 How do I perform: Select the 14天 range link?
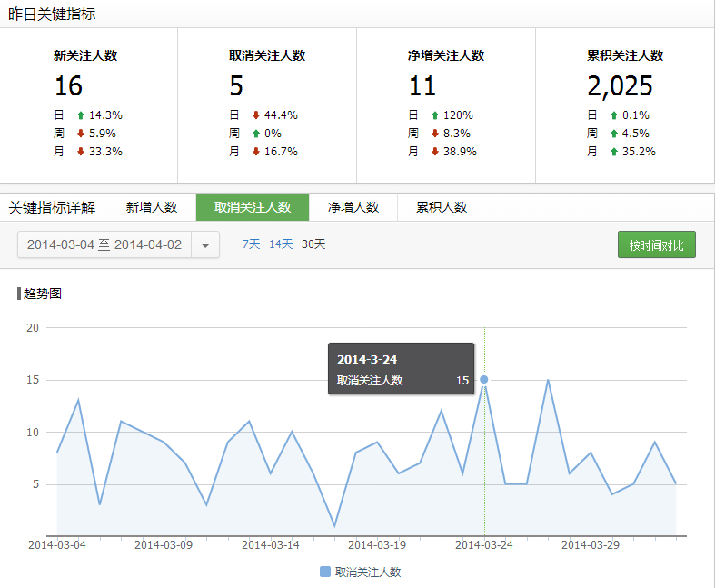pyautogui.click(x=281, y=244)
